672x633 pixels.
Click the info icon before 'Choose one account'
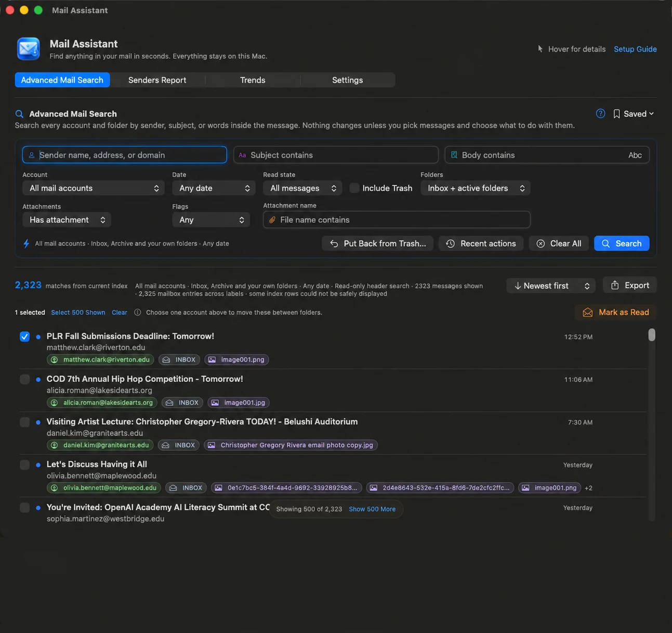click(x=138, y=313)
